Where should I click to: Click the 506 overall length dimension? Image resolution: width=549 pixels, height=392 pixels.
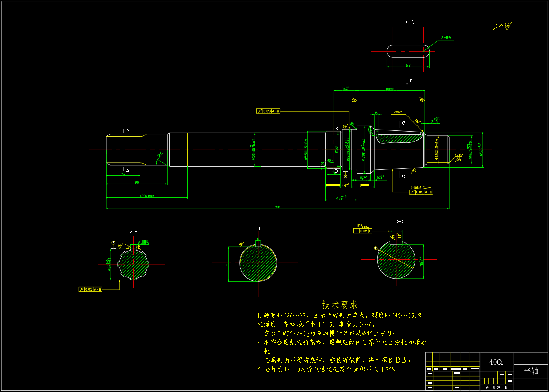tap(277, 207)
